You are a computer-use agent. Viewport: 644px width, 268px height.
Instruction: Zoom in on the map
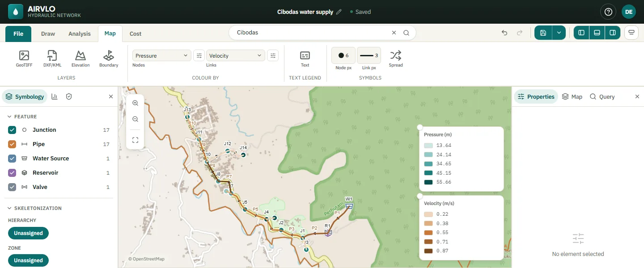pos(136,103)
